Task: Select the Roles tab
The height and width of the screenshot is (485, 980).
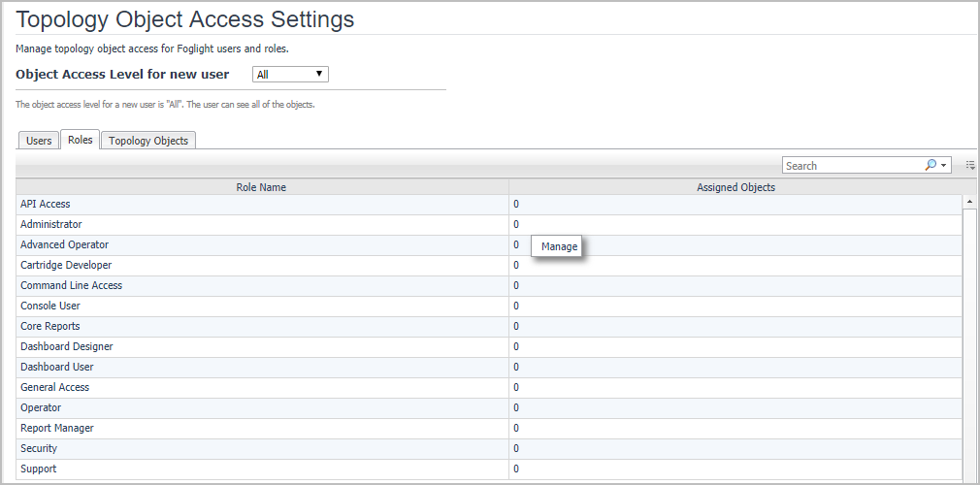Action: point(81,140)
